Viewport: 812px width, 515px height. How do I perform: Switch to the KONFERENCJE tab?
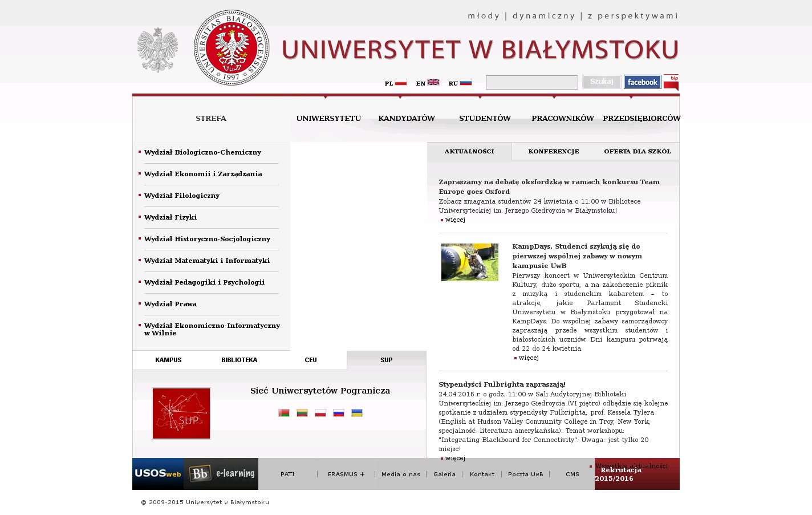pyautogui.click(x=554, y=151)
